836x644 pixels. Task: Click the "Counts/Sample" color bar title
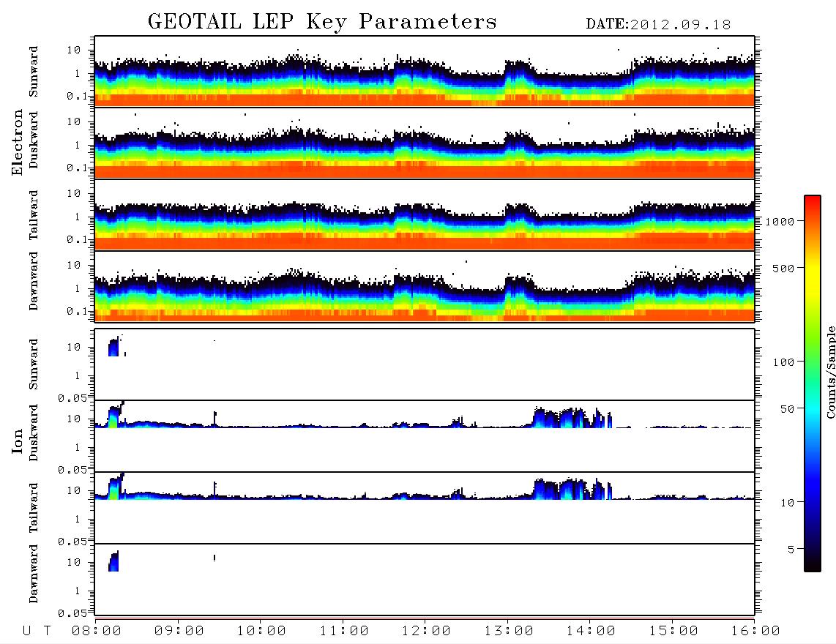[x=831, y=372]
